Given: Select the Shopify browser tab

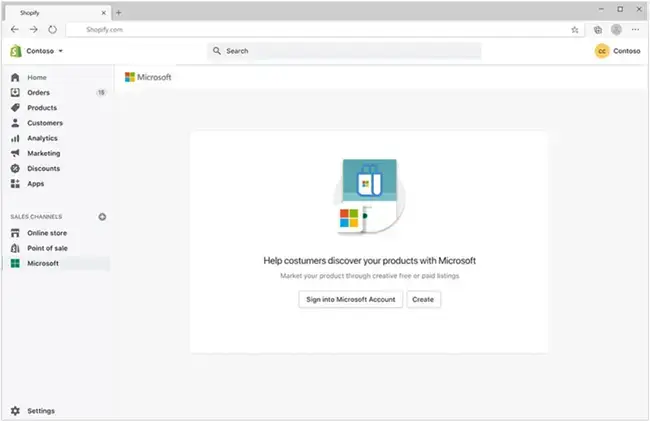Looking at the screenshot, I should 58,13.
